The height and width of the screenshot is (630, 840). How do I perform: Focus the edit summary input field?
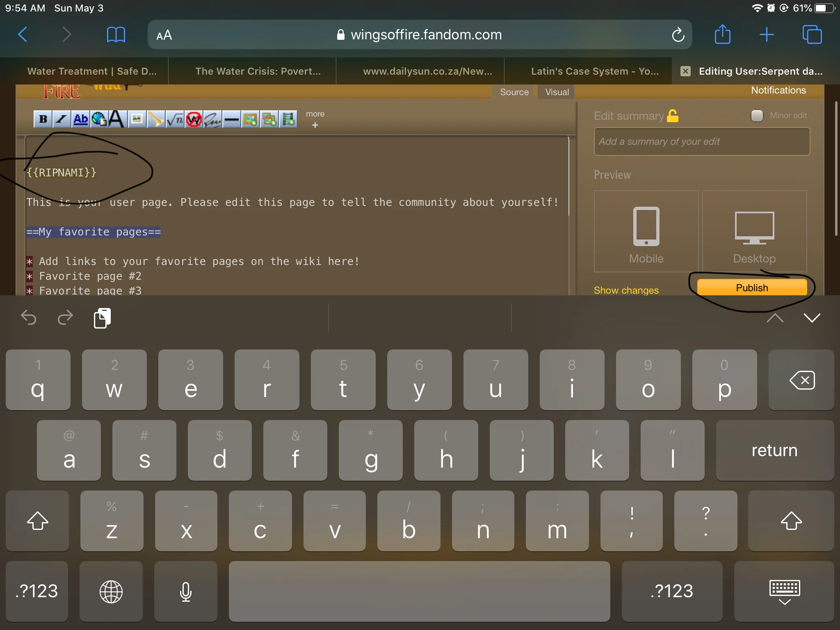701,142
